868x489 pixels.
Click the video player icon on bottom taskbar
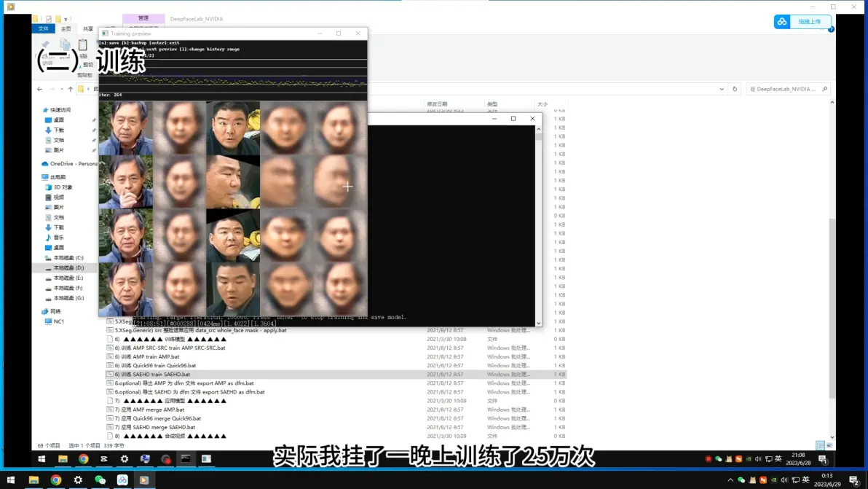[x=144, y=480]
